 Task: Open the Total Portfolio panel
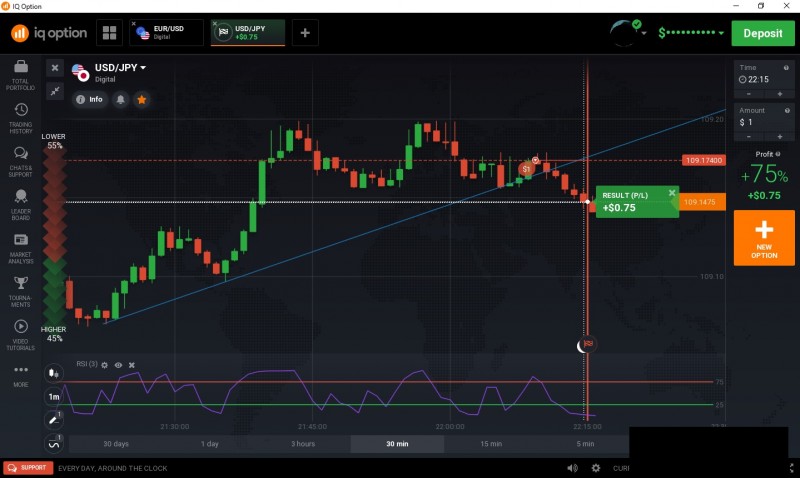(x=20, y=75)
